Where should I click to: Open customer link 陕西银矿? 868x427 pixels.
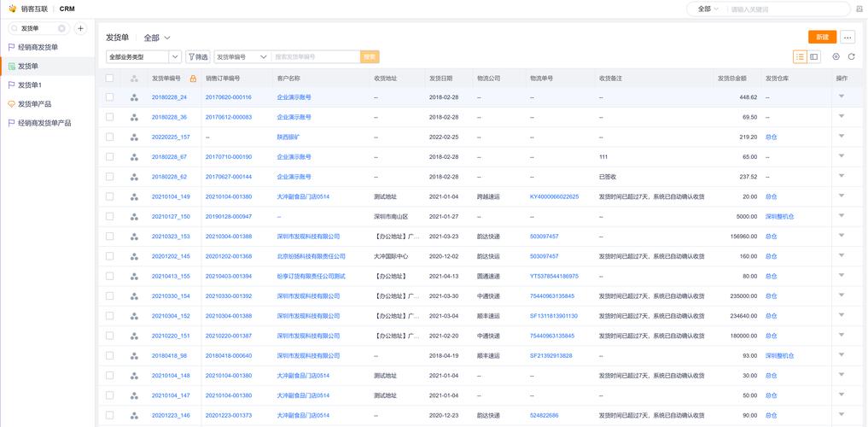[288, 137]
